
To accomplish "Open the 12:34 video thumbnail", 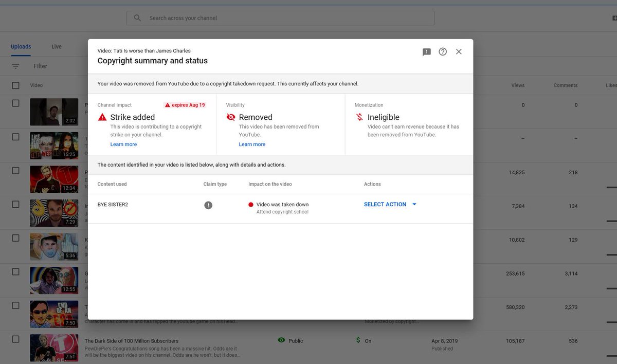I will [x=54, y=179].
